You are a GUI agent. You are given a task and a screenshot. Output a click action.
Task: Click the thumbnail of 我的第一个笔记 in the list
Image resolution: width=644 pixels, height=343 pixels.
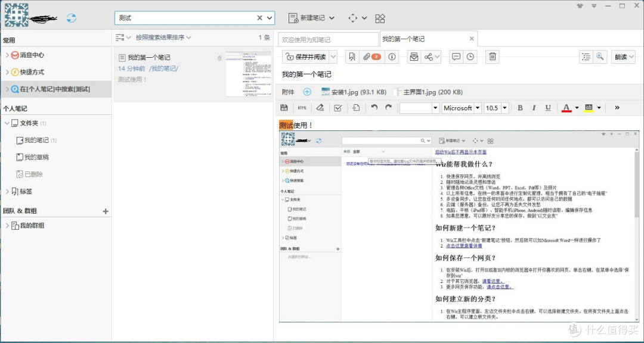pos(248,74)
